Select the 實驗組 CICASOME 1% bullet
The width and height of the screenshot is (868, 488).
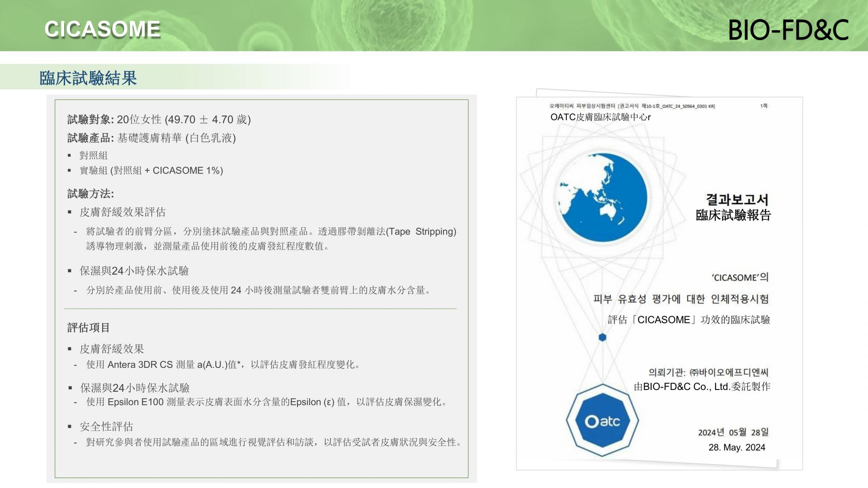pyautogui.click(x=151, y=171)
